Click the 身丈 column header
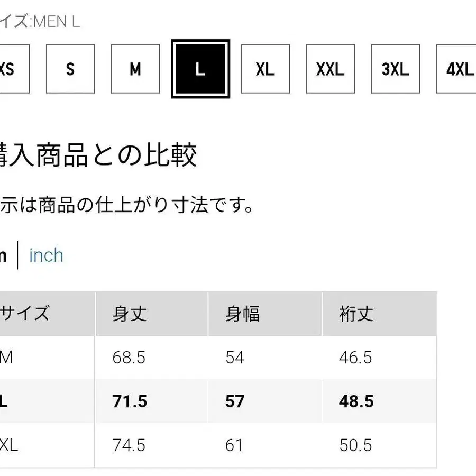This screenshot has height=476, width=476. pyautogui.click(x=130, y=314)
